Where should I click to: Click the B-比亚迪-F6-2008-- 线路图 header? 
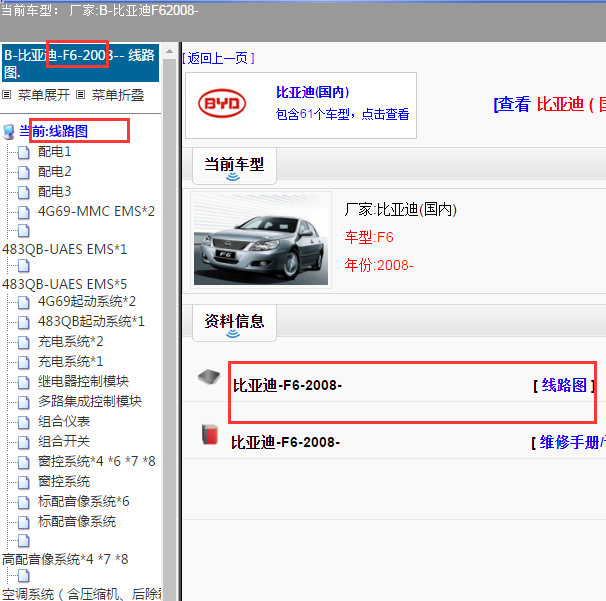pyautogui.click(x=80, y=63)
